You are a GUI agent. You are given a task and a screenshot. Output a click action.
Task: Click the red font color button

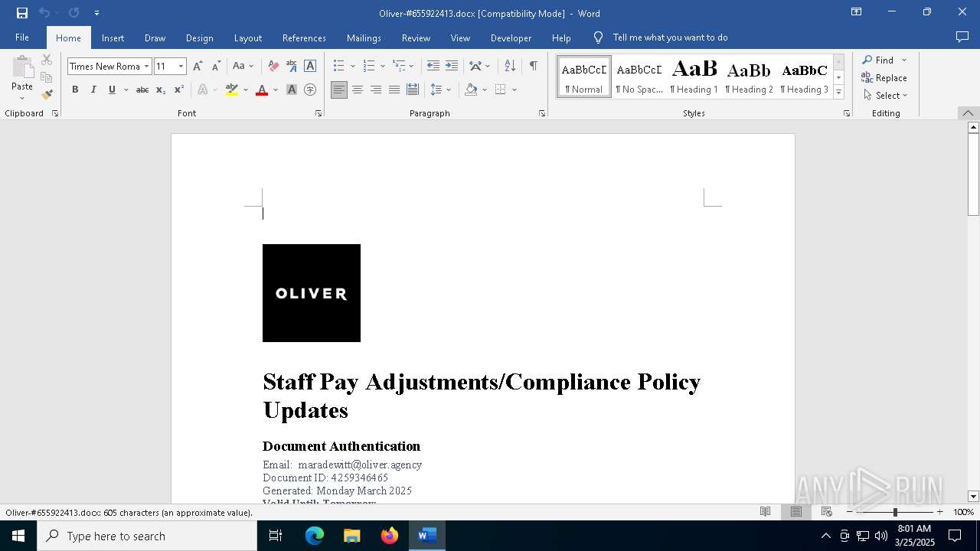pyautogui.click(x=262, y=90)
